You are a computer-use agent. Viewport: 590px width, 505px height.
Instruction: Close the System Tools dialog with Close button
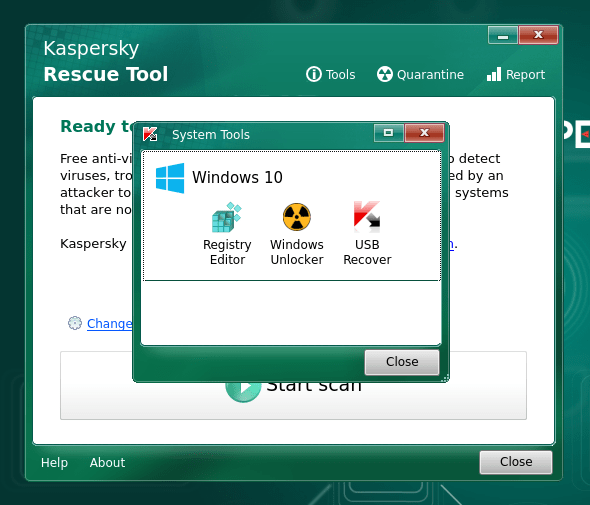pyautogui.click(x=402, y=362)
